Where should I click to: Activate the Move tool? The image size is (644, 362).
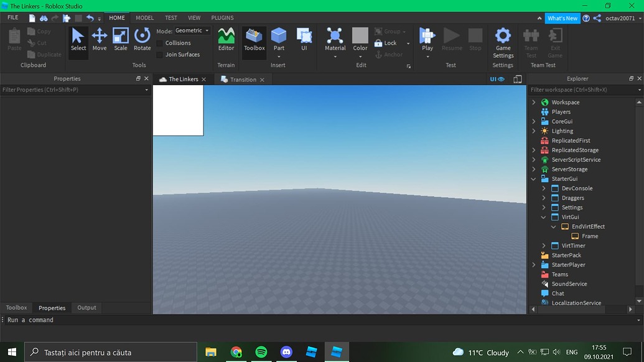(x=100, y=40)
